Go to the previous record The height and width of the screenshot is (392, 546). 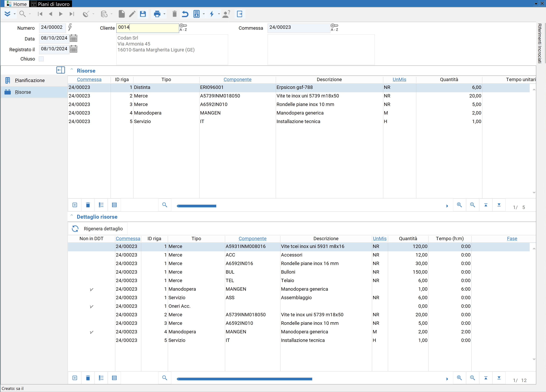[50, 14]
